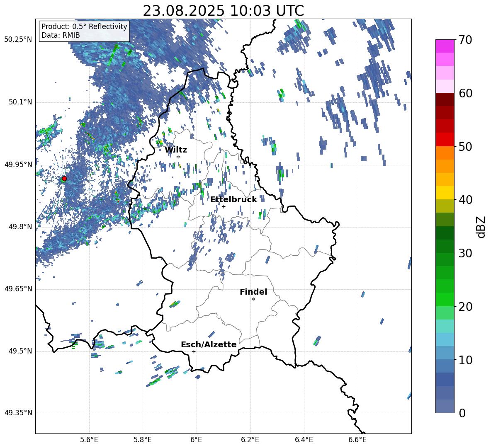Pick the dark green 30 dBZ colorbar segment
This screenshot has height=448, width=491.
(445, 246)
